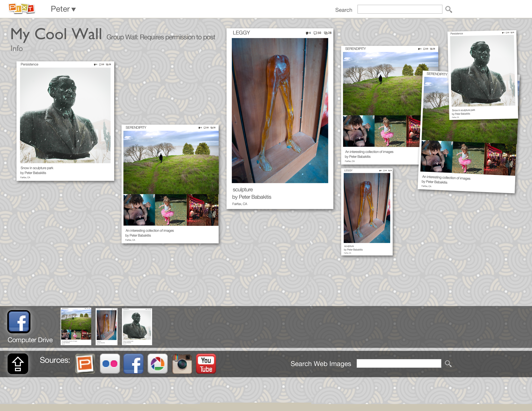Image resolution: width=532 pixels, height=411 pixels.
Task: Click the PIXT logo
Action: point(21,9)
